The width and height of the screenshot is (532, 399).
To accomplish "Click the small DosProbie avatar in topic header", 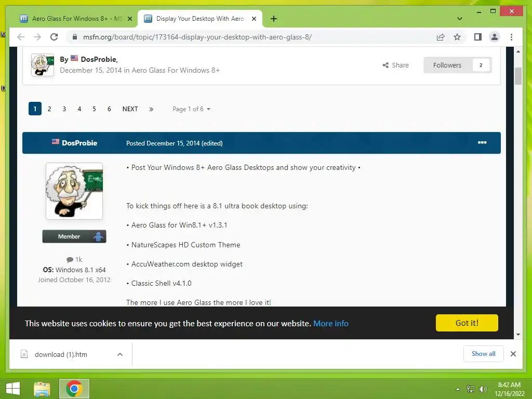I will 43,65.
